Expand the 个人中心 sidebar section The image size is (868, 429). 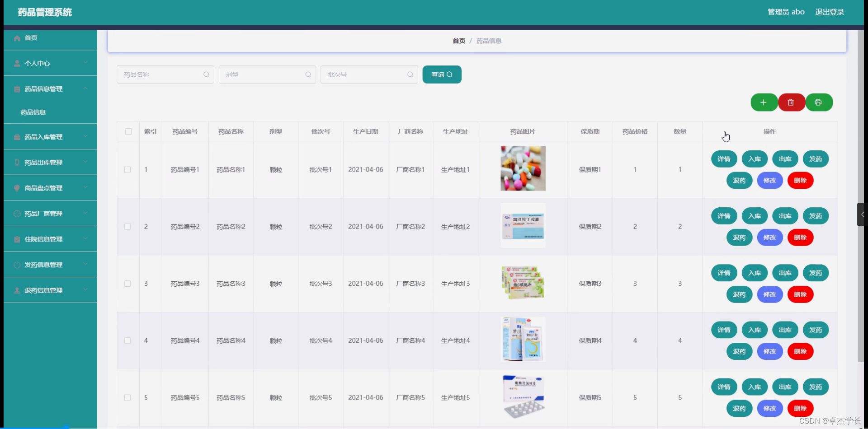[50, 63]
